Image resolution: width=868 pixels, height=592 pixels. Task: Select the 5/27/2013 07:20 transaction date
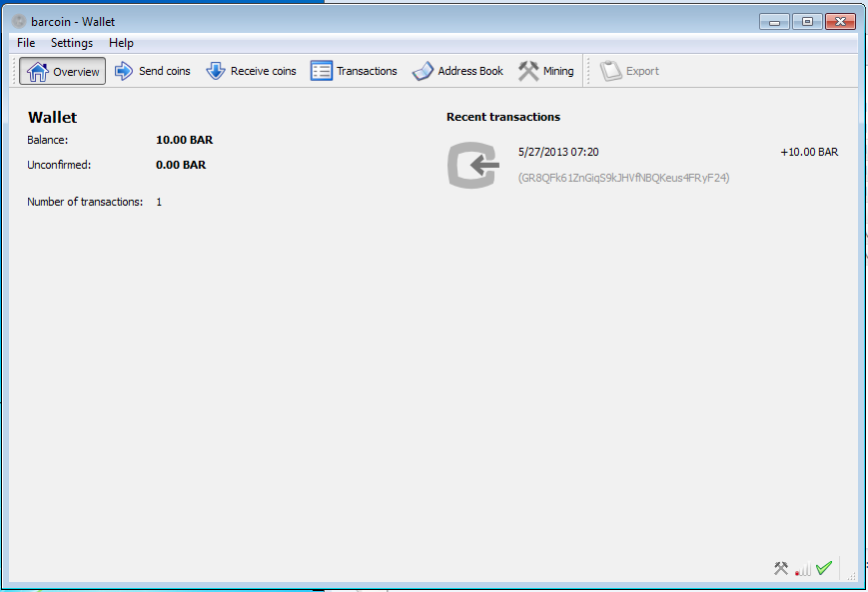click(x=558, y=152)
